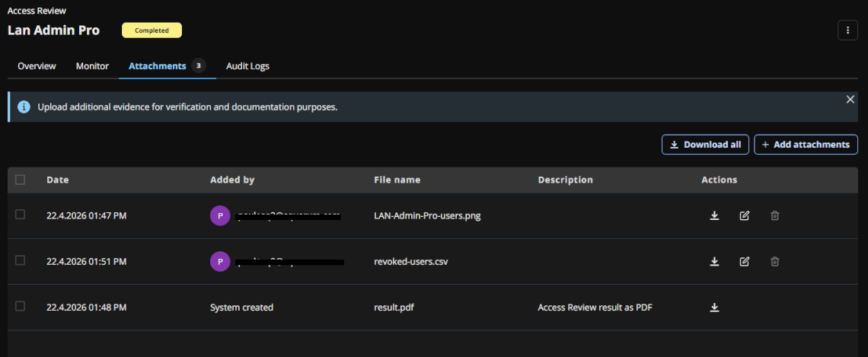Screen dimensions: 868x357
Task: Select the LAN-Admin-Pro-users.png file name
Action: pyautogui.click(x=427, y=216)
